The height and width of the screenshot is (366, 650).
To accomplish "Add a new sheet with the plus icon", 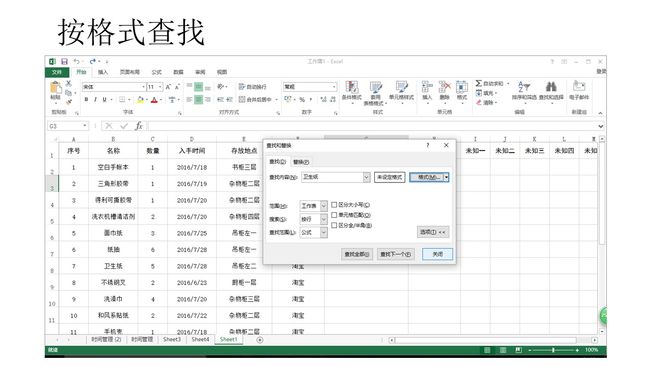I will click(260, 340).
